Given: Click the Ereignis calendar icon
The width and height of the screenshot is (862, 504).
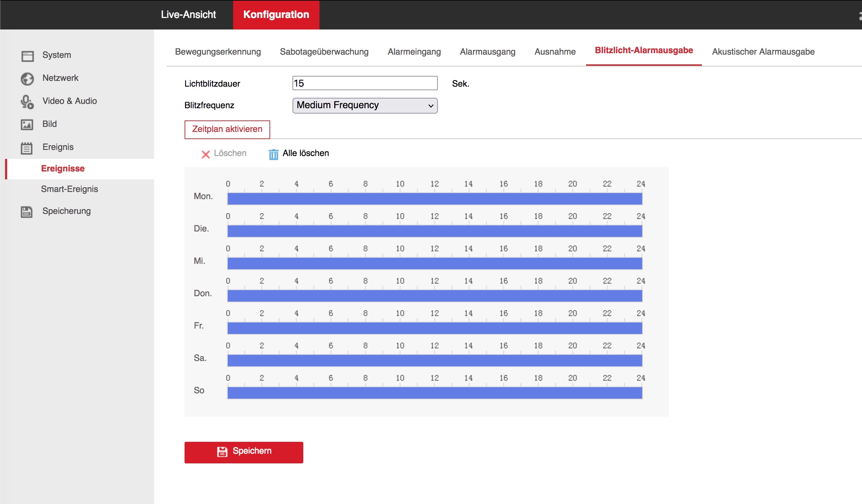Looking at the screenshot, I should coord(27,148).
